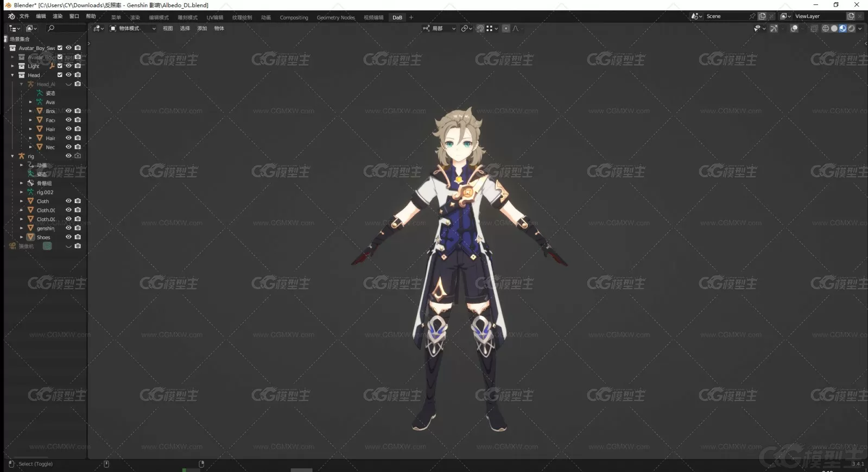Open the 视图 viewport menu
The height and width of the screenshot is (472, 868).
(168, 28)
